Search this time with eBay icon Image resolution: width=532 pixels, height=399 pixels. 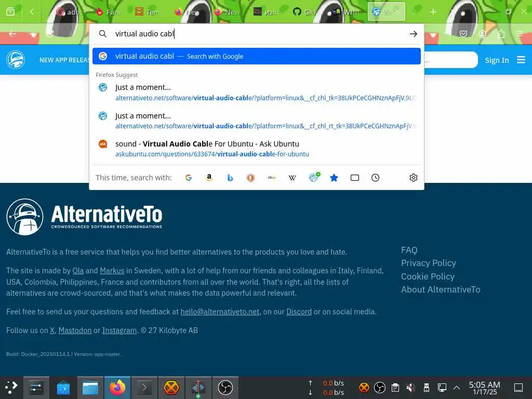tap(271, 178)
